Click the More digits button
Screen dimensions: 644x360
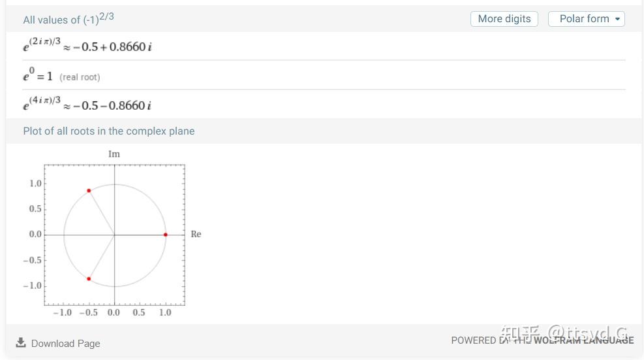[x=504, y=19]
